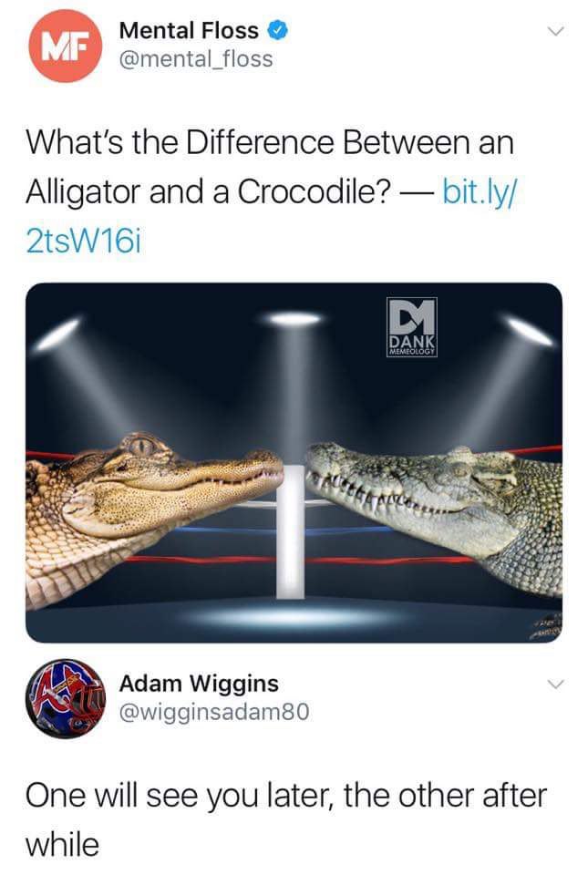This screenshot has width=588, height=875.
Task: Open Adam Wiggins' helmet profile avatar
Action: tap(66, 698)
